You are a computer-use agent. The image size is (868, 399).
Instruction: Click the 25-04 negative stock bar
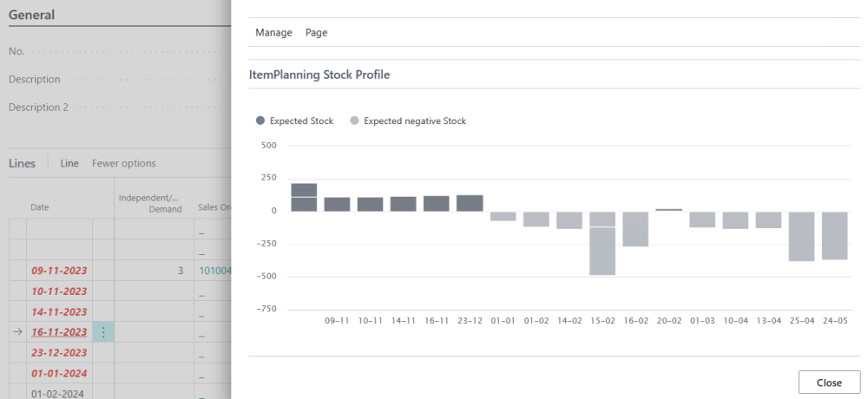[x=801, y=236]
